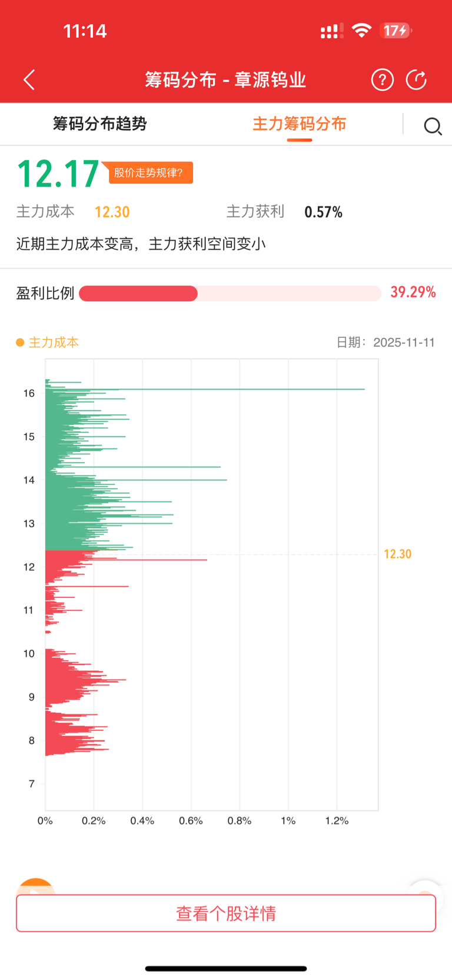452x980 pixels.
Task: Tap the refresh/share circular arrow icon
Action: click(x=416, y=79)
